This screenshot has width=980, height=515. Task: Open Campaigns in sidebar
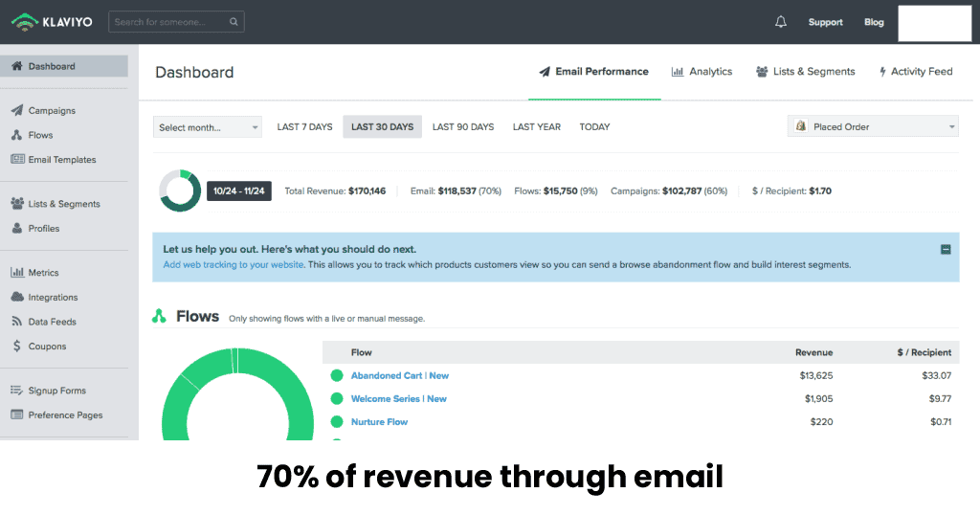(52, 111)
